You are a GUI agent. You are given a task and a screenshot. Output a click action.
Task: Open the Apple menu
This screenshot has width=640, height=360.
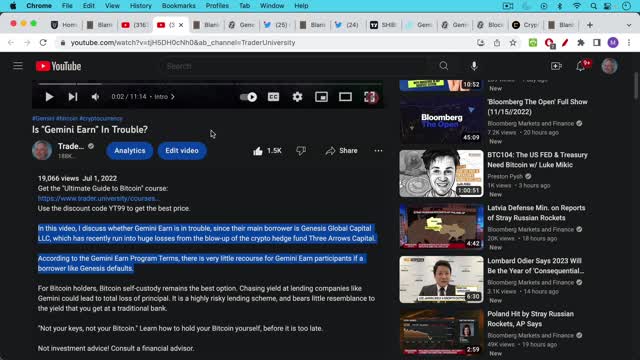pyautogui.click(x=13, y=6)
